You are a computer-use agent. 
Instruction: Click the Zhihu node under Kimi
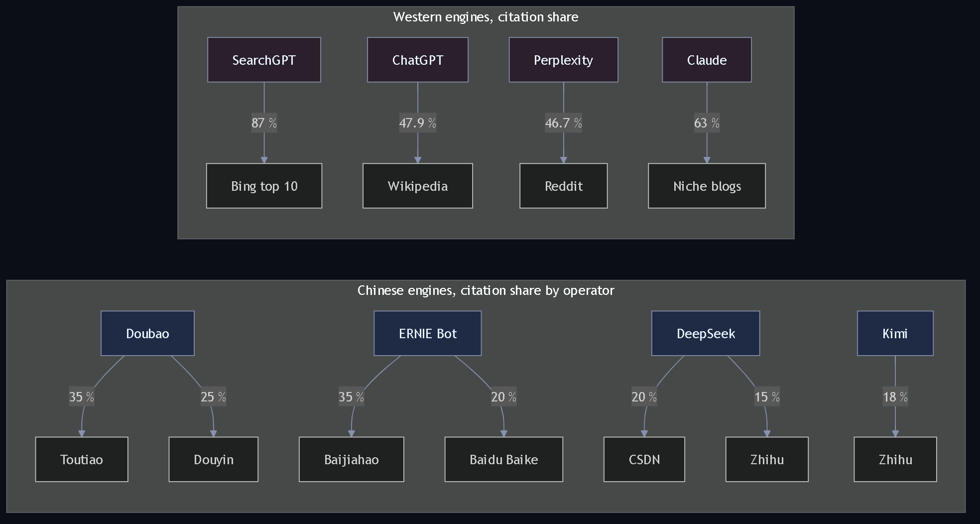(x=895, y=459)
